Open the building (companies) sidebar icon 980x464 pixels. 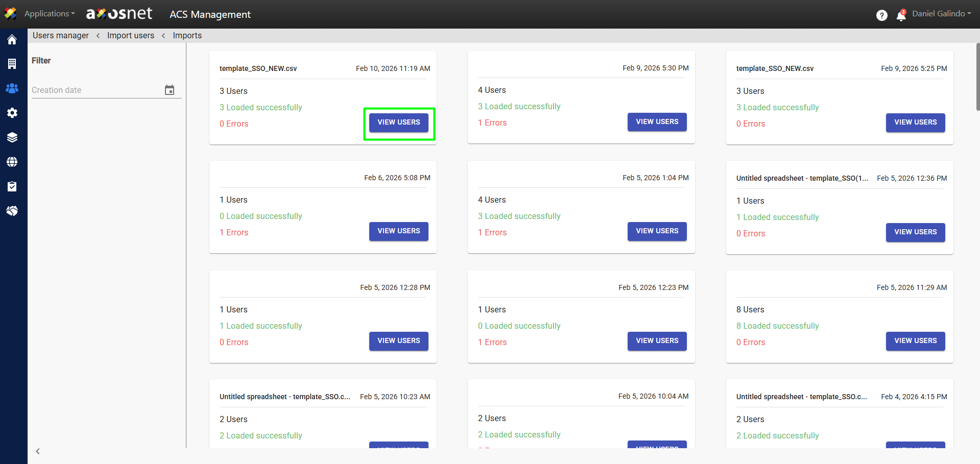coord(12,64)
